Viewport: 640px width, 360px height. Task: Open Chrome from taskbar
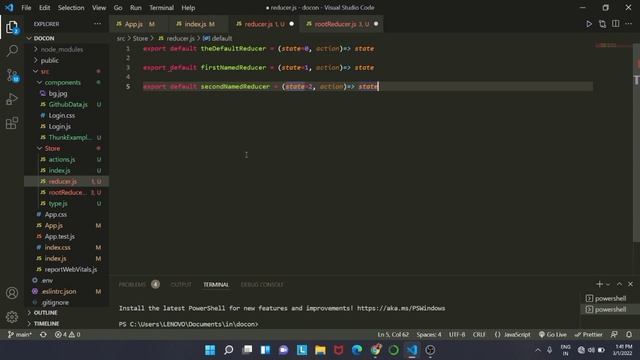376,350
